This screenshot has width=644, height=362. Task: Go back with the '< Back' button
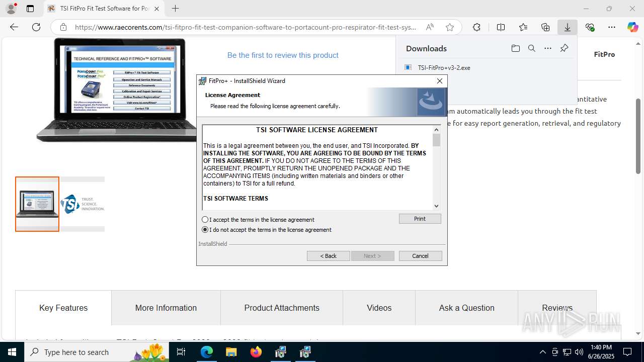329,256
